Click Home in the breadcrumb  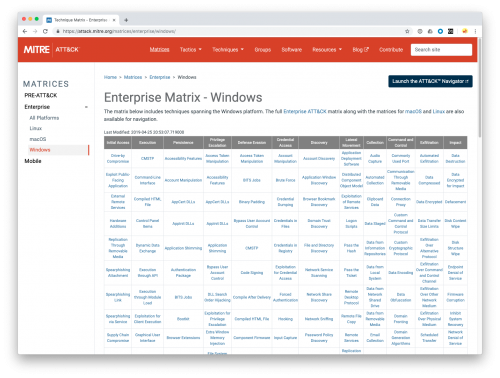(110, 77)
